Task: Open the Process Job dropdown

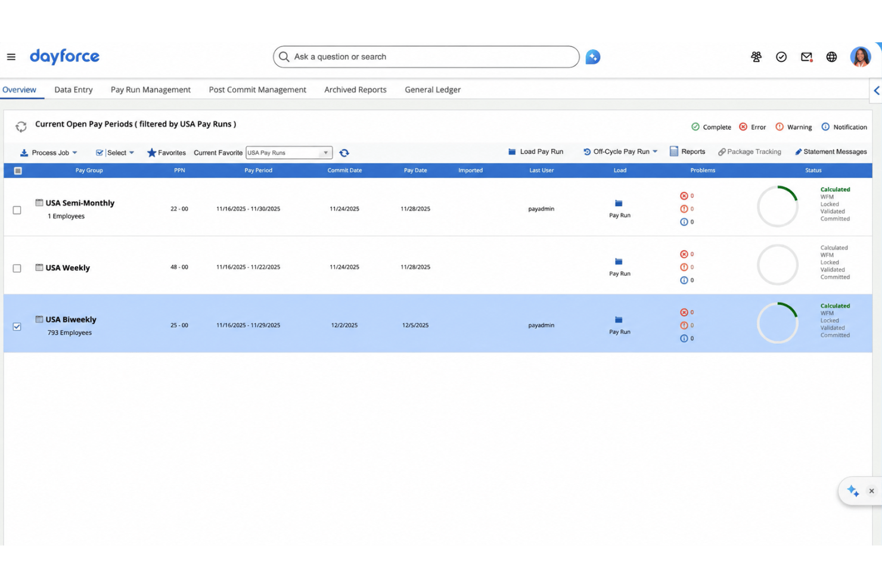Action: pos(49,153)
